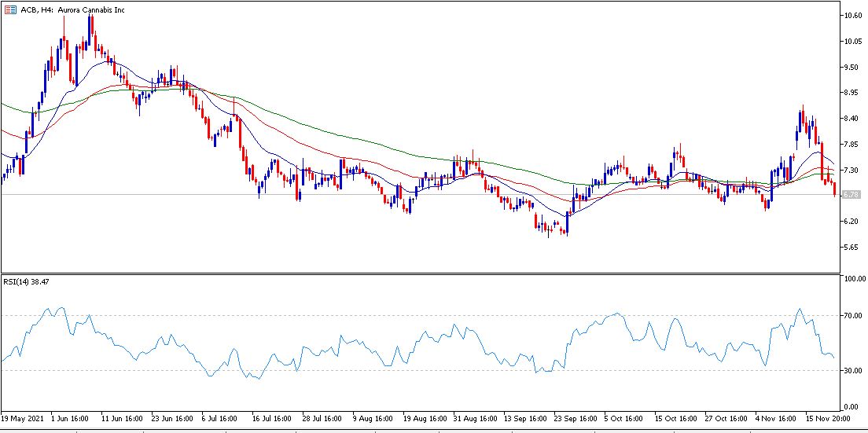Click the 100.00 label on RSI scale
The width and height of the screenshot is (868, 433).
pyautogui.click(x=852, y=280)
